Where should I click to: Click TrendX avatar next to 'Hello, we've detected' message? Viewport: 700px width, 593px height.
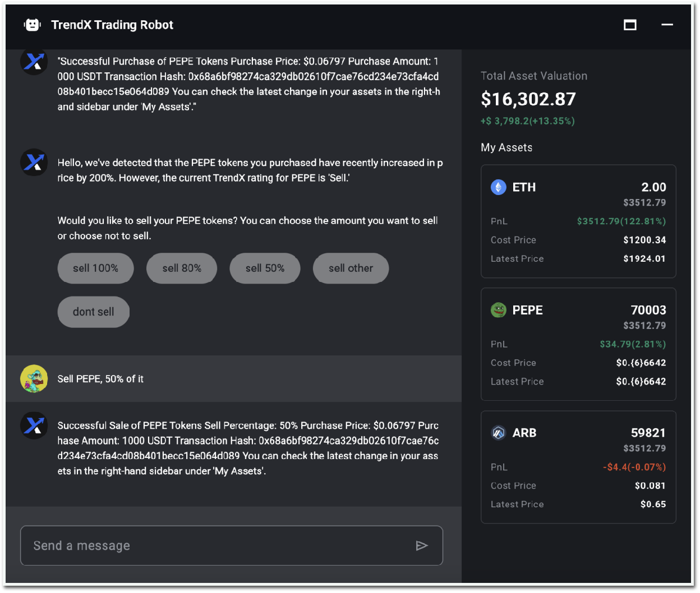(34, 163)
